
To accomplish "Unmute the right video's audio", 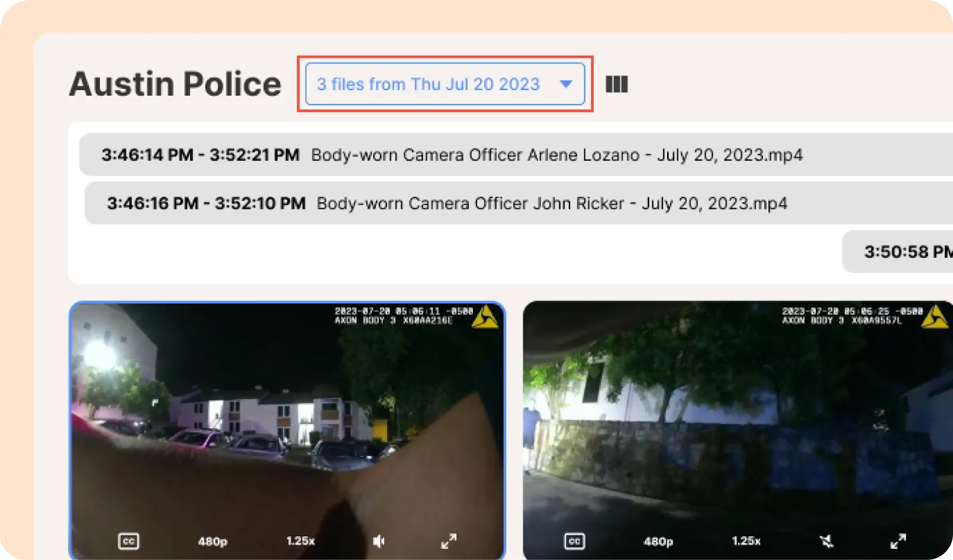I will 826,541.
